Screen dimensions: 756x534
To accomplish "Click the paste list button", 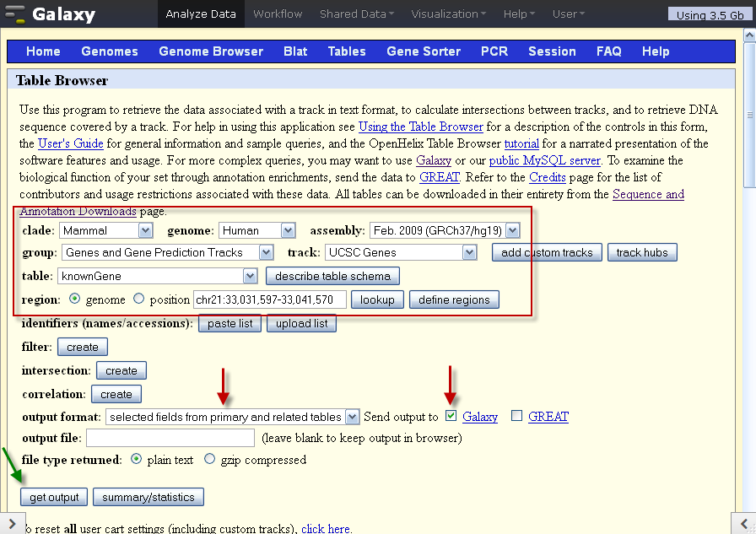I will tap(230, 323).
